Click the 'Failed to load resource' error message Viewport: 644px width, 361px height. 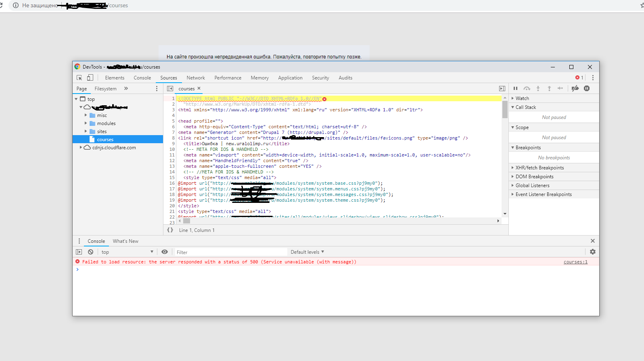point(219,262)
